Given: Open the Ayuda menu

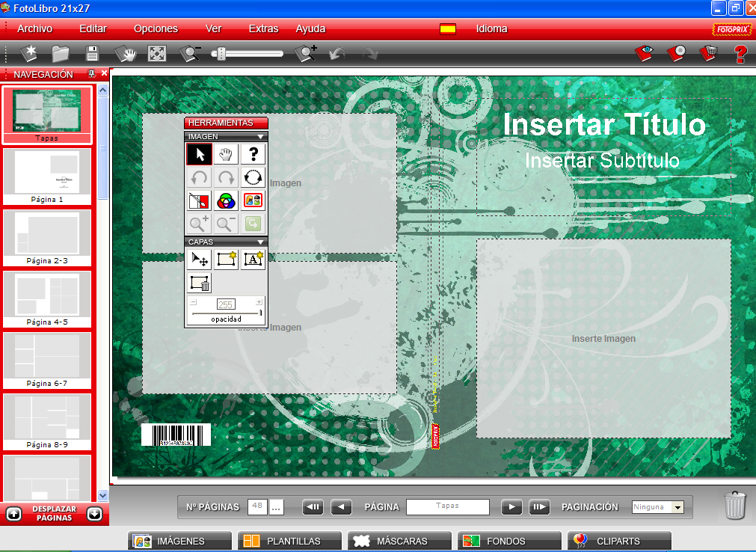Looking at the screenshot, I should click(310, 28).
